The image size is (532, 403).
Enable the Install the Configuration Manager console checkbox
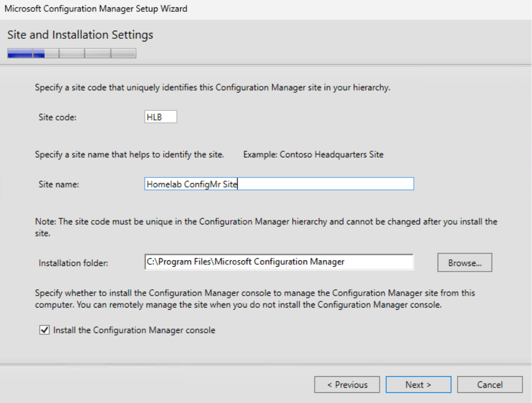pyautogui.click(x=44, y=330)
